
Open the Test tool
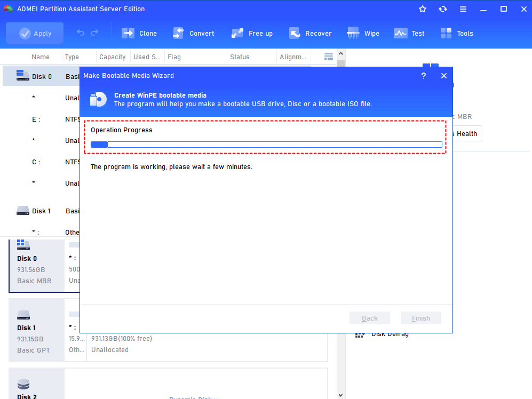click(x=409, y=33)
